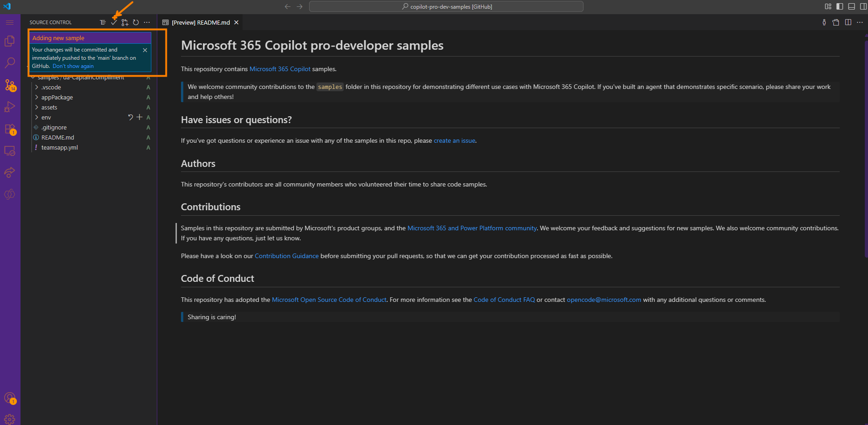Click the "Have issues or questions?" heading

(x=236, y=119)
